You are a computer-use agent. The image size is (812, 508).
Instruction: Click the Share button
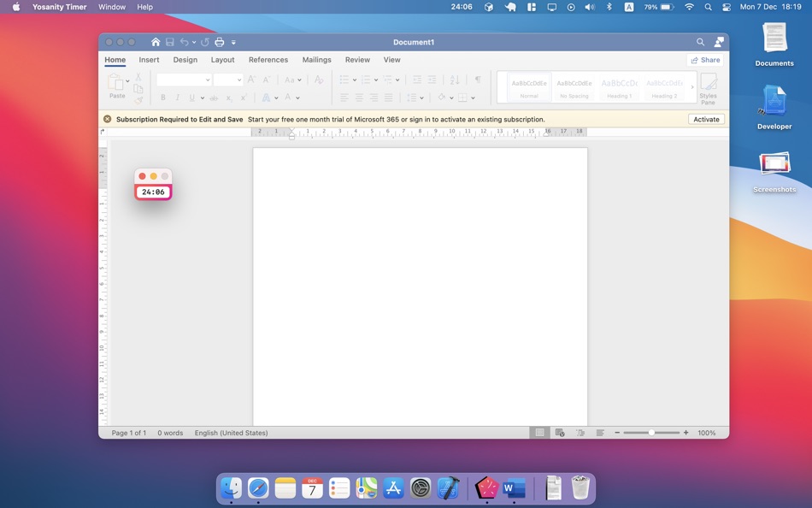pyautogui.click(x=705, y=60)
